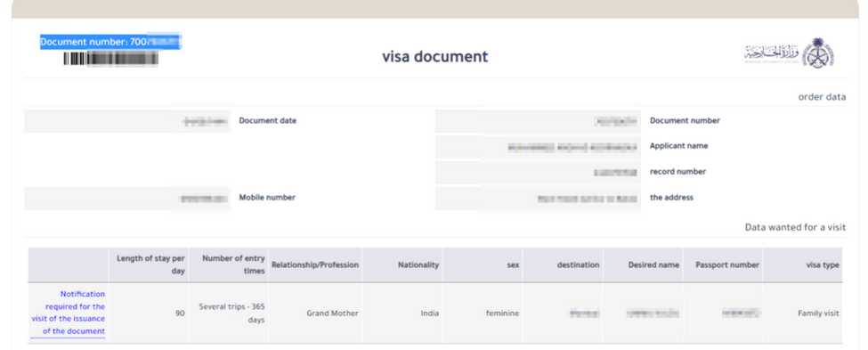
Task: Click the Mobile number field
Action: (x=127, y=198)
